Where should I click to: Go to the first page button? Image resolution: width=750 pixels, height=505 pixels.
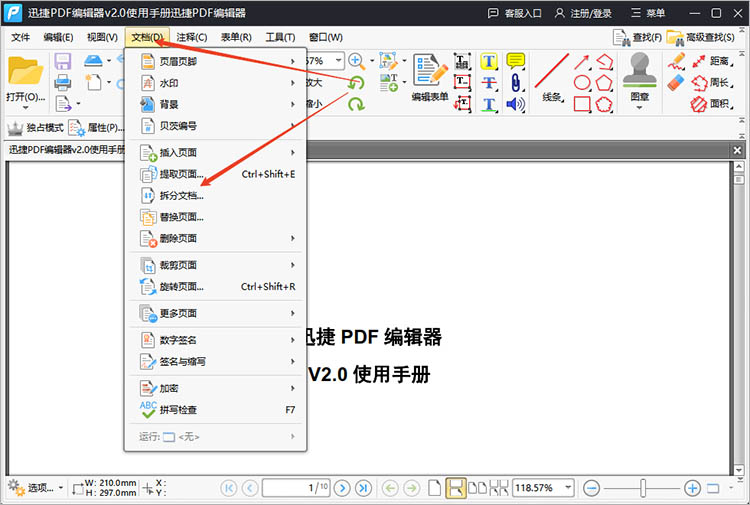tap(229, 488)
